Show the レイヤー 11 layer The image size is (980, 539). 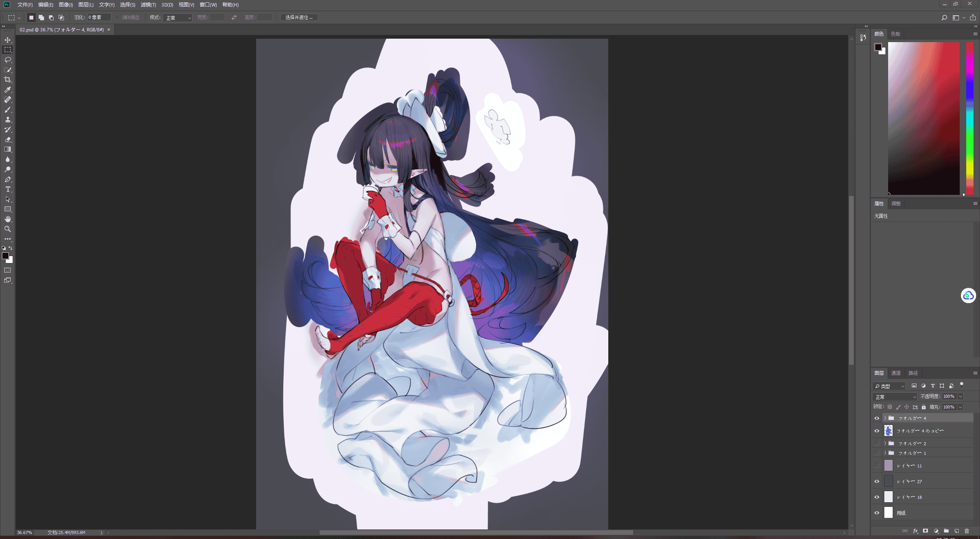[877, 465]
